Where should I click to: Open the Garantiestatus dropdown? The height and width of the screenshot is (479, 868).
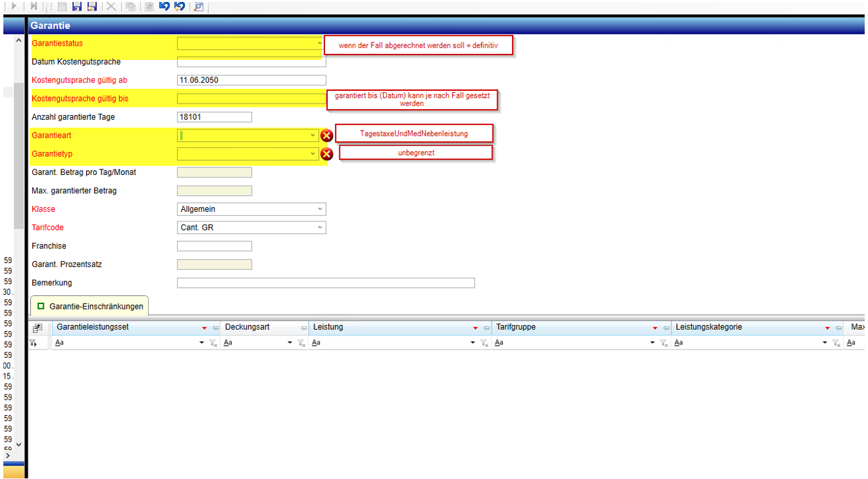tap(320, 43)
